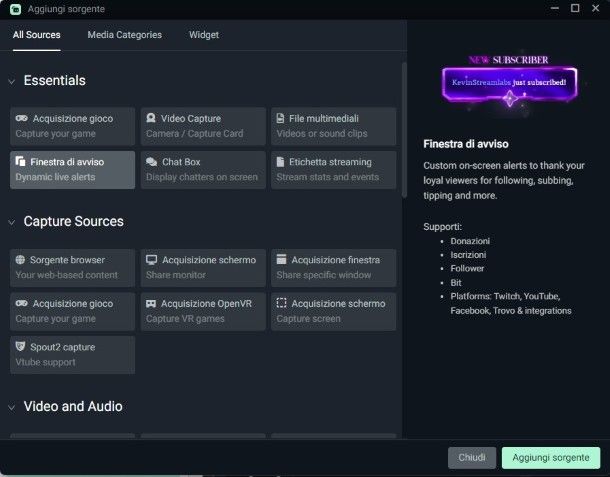The image size is (610, 477).
Task: Collapse the Essentials section
Action: pyautogui.click(x=12, y=81)
